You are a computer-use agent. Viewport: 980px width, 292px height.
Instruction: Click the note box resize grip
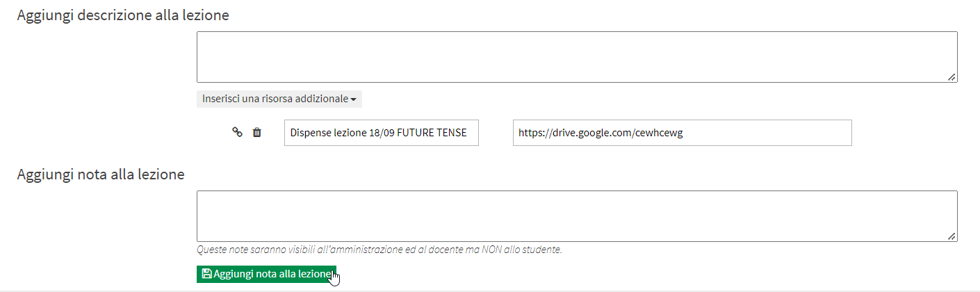(x=952, y=236)
